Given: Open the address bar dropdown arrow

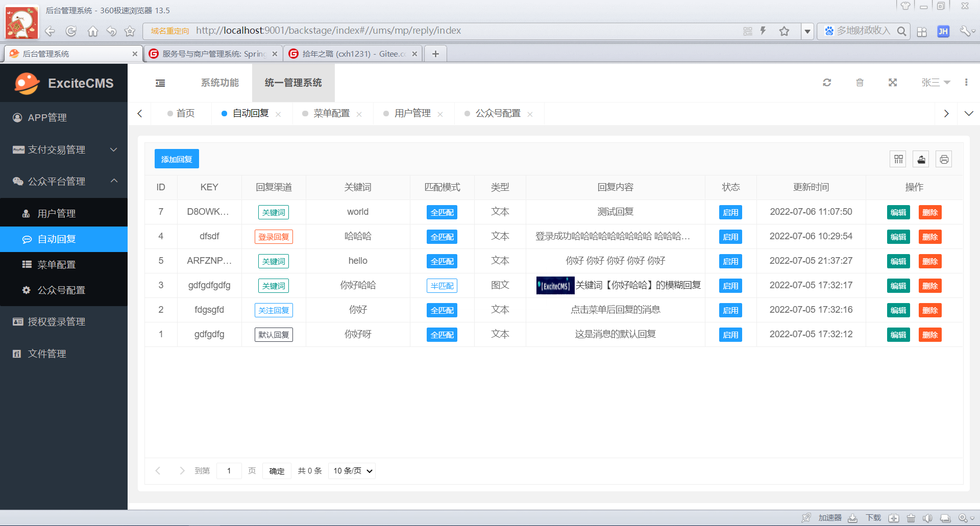Looking at the screenshot, I should click(x=807, y=31).
